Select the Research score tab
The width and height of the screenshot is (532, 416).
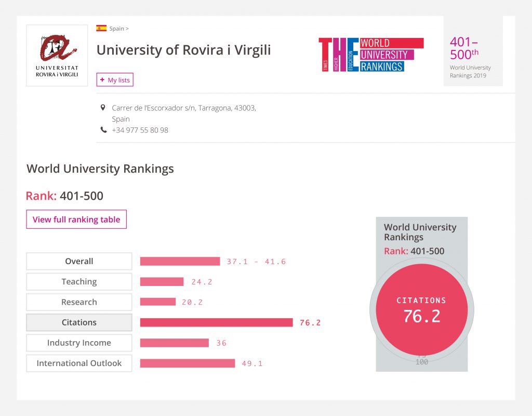79,302
